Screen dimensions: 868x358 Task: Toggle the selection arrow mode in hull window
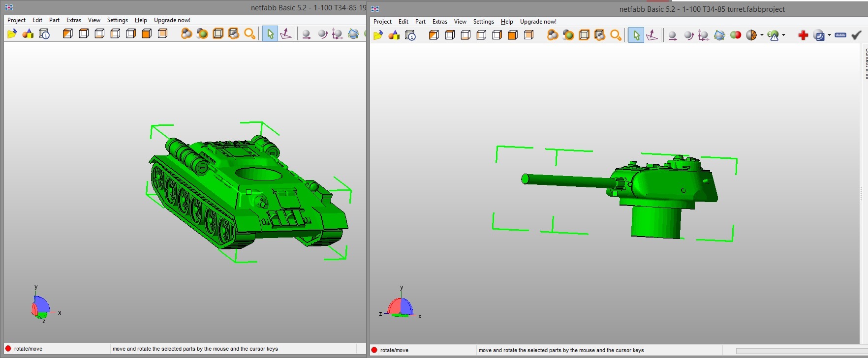[270, 33]
